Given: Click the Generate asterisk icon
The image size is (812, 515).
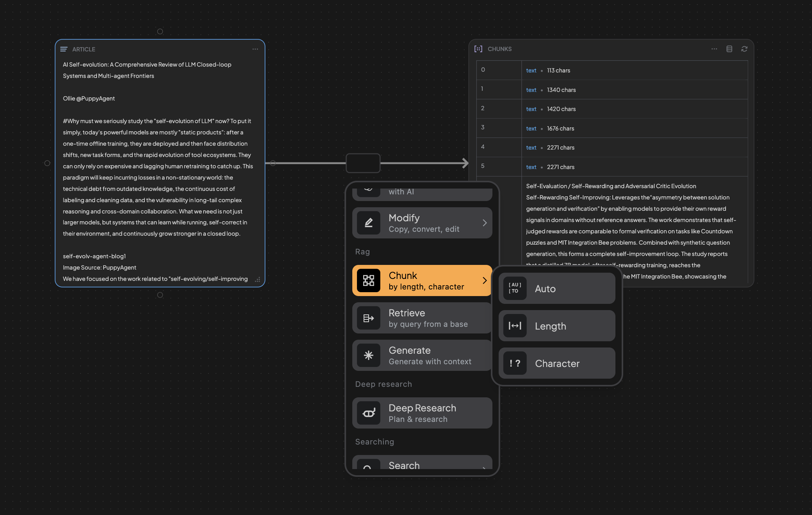Looking at the screenshot, I should pyautogui.click(x=368, y=355).
